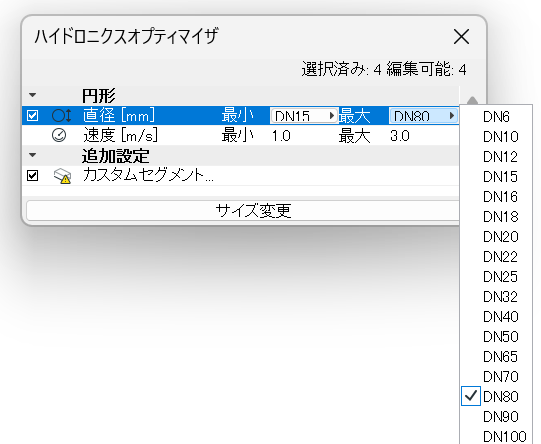Pick DN70 from the list
The image size is (541, 444).
coord(496,377)
